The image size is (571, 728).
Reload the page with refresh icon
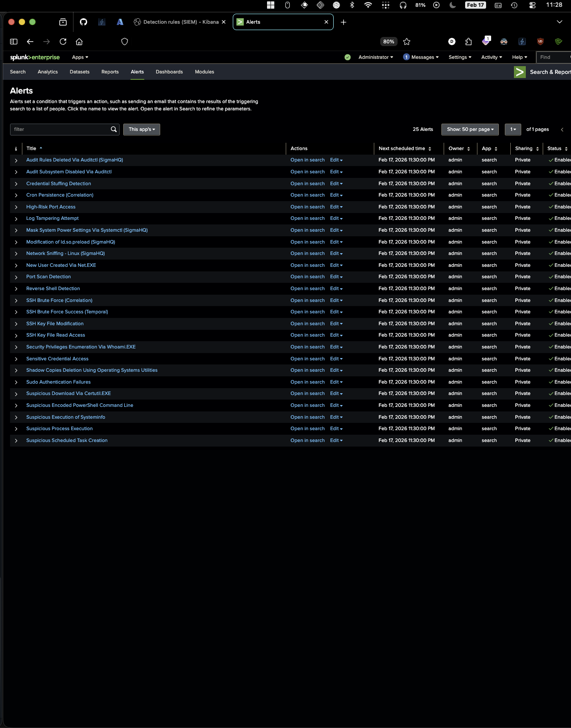pyautogui.click(x=63, y=42)
